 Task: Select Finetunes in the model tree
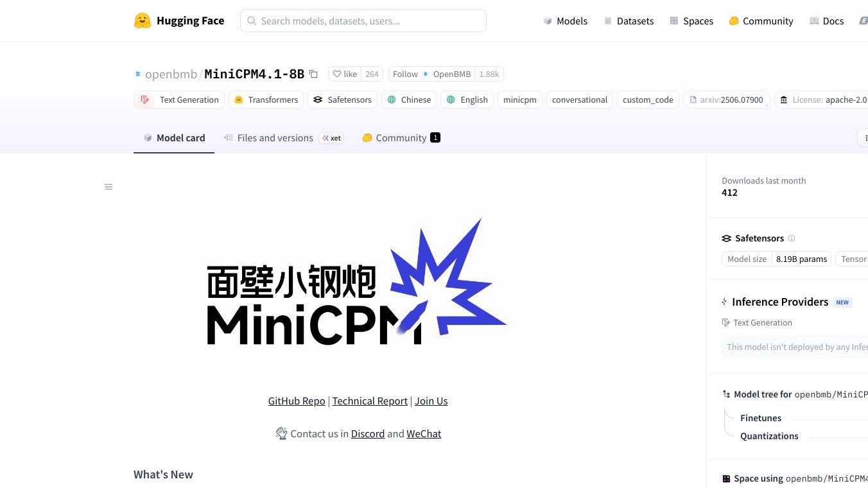(x=761, y=418)
